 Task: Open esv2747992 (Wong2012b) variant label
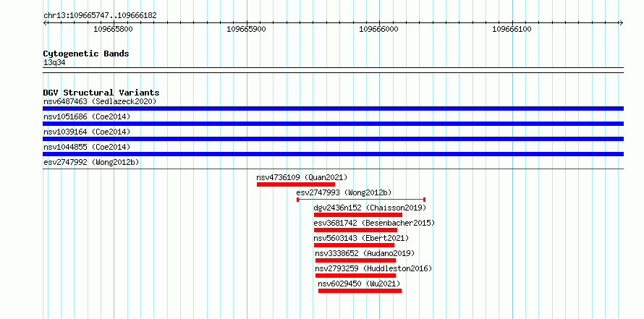(91, 162)
